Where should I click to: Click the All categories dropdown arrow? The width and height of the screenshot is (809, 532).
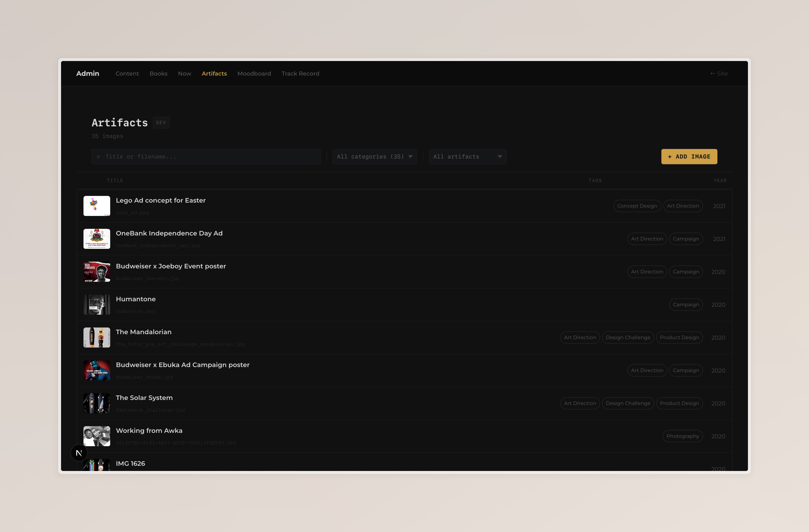410,157
